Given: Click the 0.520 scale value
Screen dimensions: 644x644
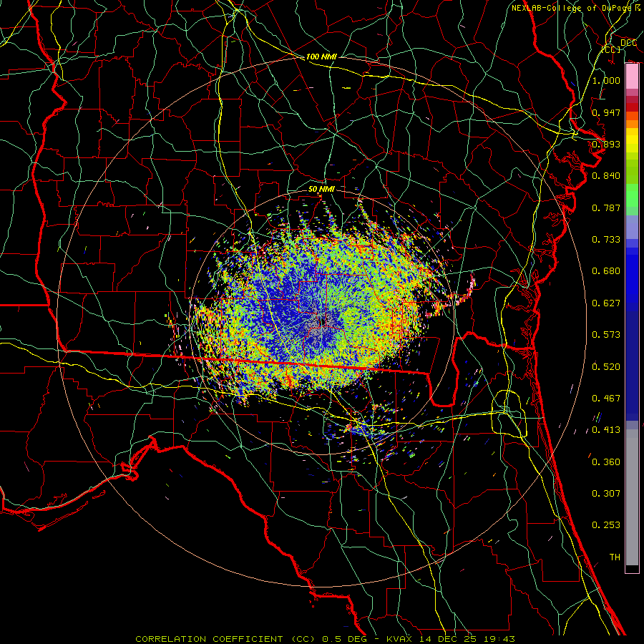Looking at the screenshot, I should coord(606,367).
